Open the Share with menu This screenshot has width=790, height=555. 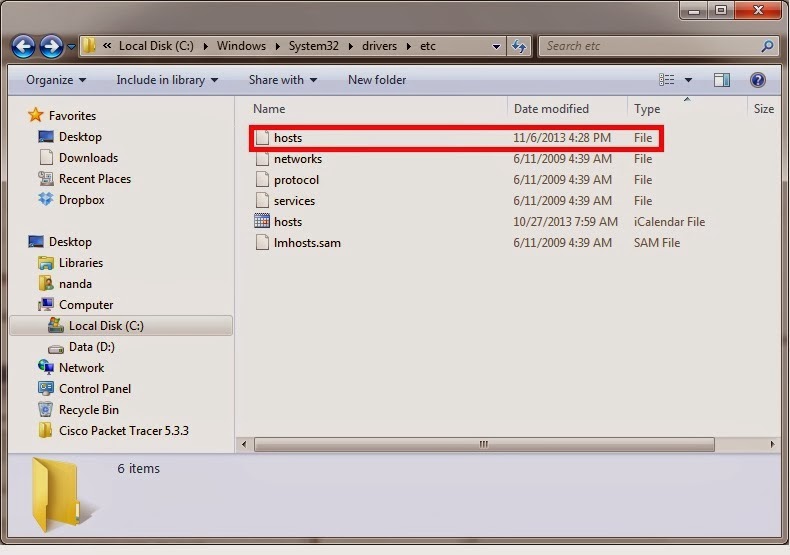(283, 80)
